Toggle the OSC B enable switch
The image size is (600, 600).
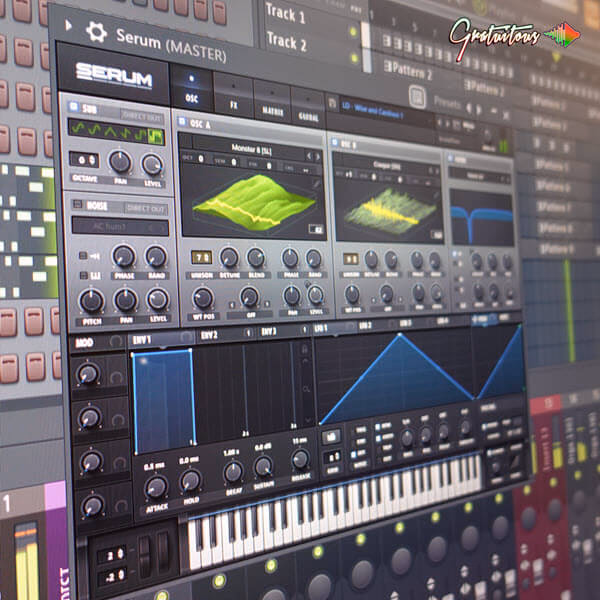tap(335, 142)
